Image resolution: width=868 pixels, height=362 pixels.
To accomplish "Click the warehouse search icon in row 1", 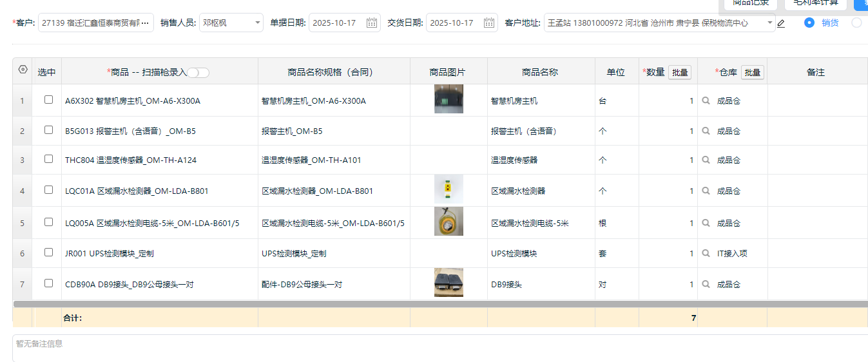I will click(706, 101).
